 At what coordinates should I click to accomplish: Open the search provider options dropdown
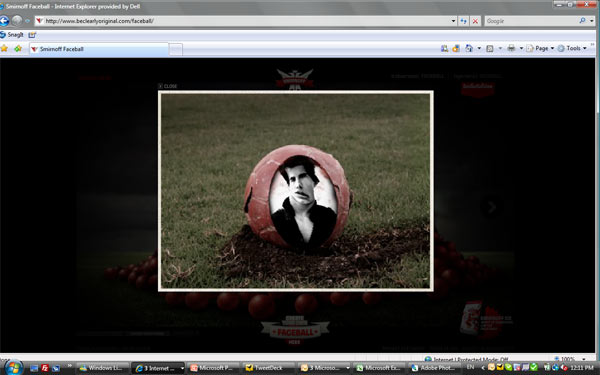point(592,21)
